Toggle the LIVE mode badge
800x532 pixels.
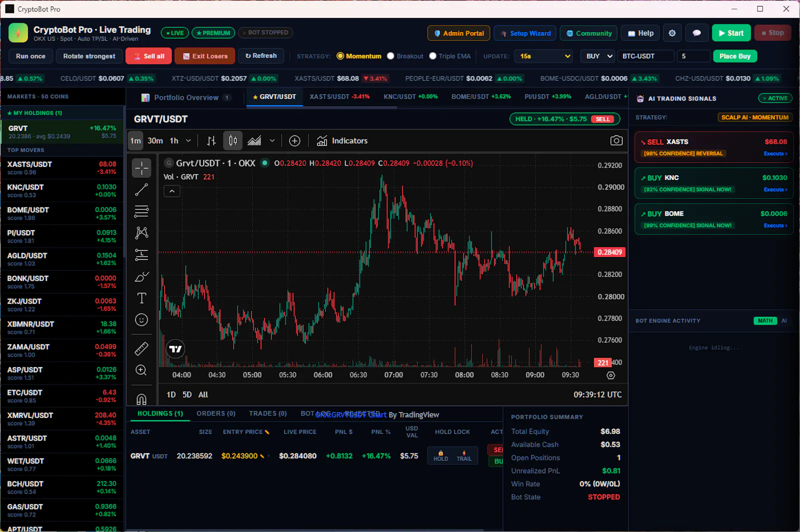pos(175,33)
